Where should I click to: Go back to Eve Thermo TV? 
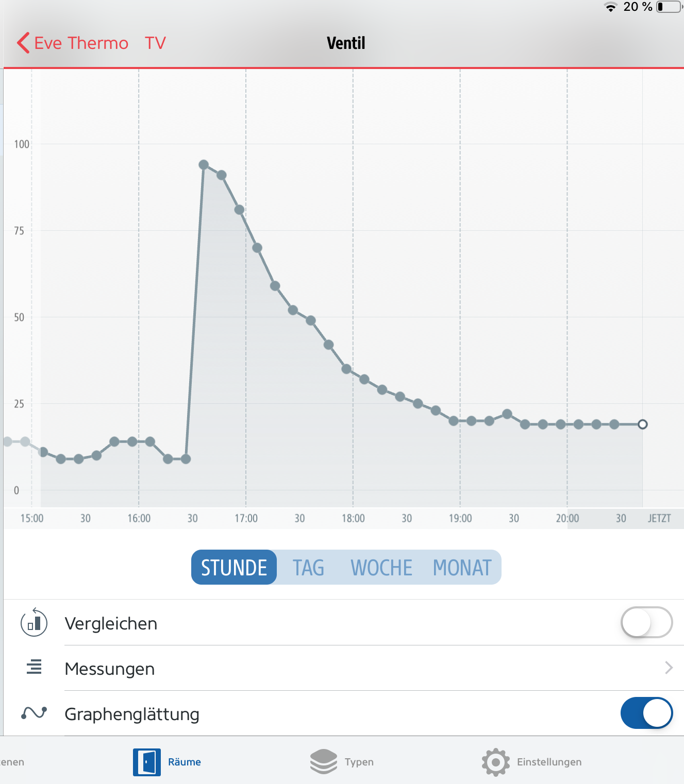point(100,43)
